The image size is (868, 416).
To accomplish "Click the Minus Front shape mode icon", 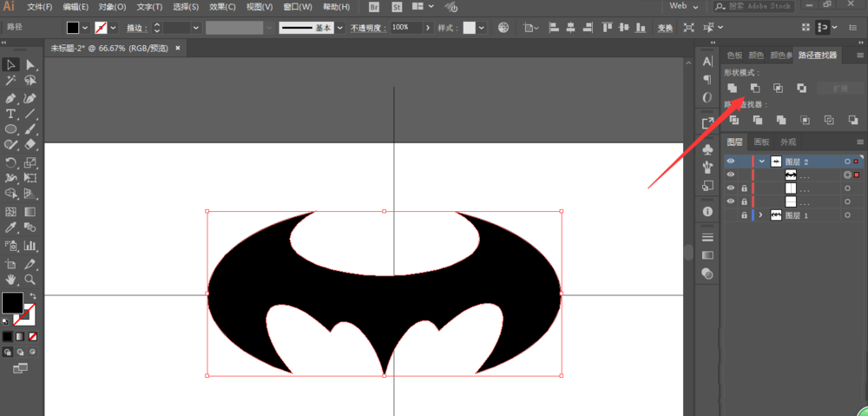I will [755, 88].
